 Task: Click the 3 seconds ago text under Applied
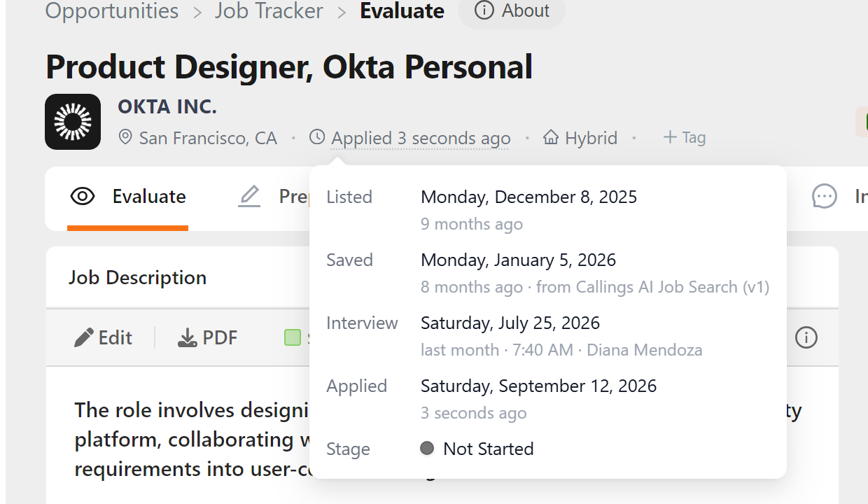[x=473, y=413]
